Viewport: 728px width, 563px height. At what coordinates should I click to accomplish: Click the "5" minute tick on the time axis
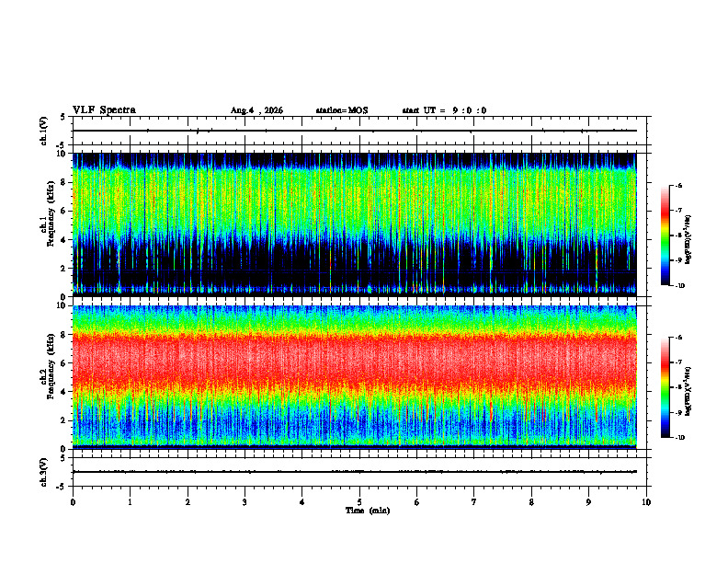coord(359,502)
